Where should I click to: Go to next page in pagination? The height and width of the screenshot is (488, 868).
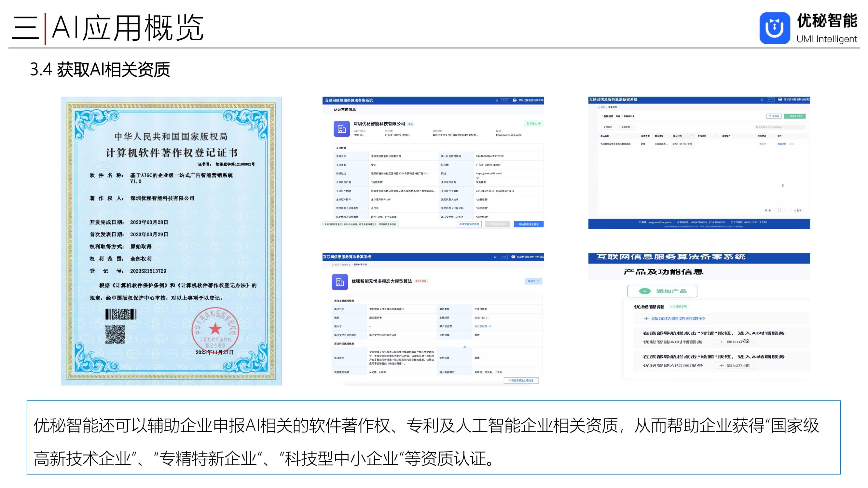point(787,210)
